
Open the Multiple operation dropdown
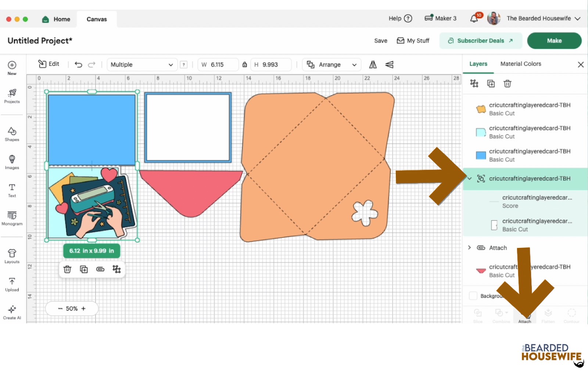coord(141,65)
